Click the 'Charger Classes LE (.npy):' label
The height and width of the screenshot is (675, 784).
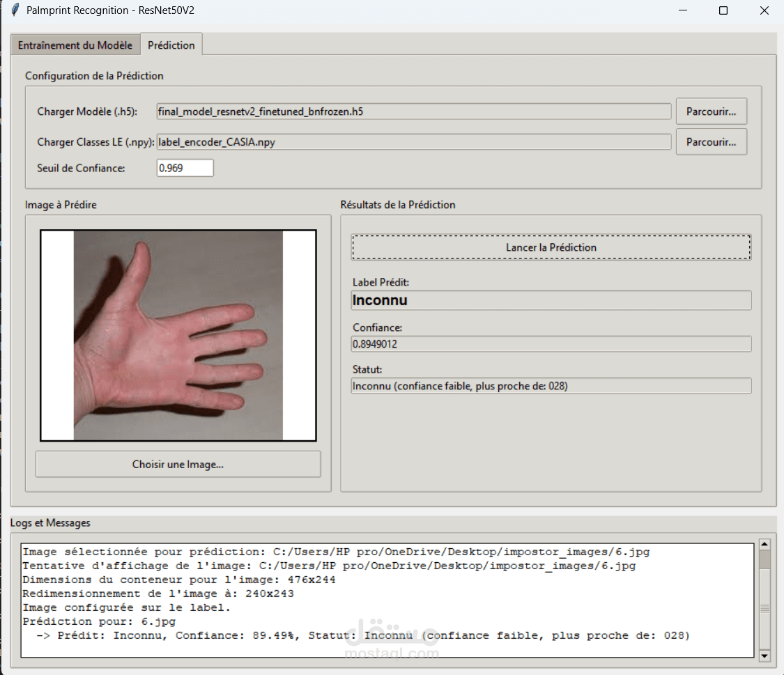pyautogui.click(x=95, y=142)
